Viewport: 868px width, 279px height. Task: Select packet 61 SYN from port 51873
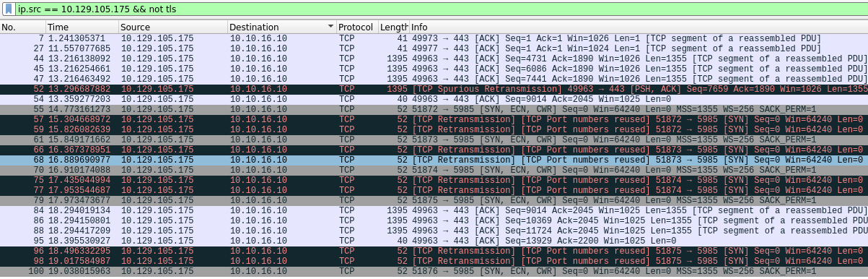pos(434,139)
